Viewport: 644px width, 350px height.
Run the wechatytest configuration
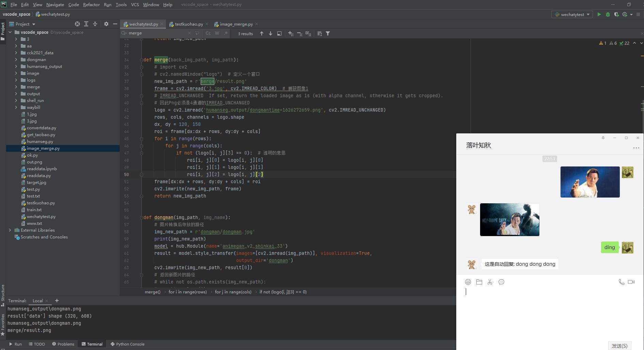(599, 14)
